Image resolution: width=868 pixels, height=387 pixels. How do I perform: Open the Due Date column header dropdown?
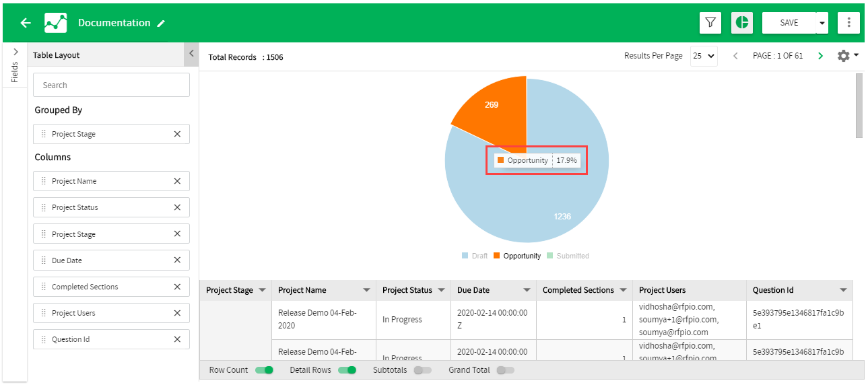pos(527,290)
